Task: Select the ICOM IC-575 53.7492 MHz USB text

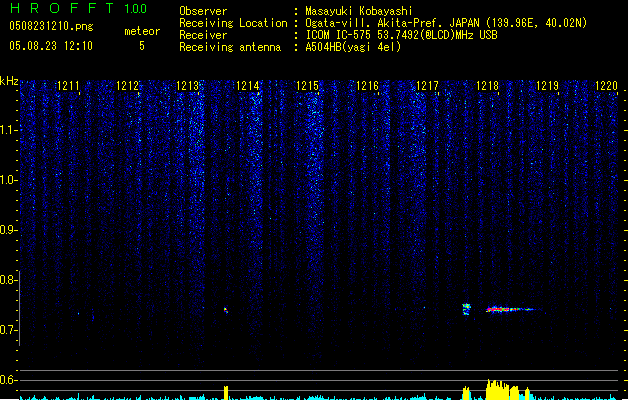Action: 402,35
